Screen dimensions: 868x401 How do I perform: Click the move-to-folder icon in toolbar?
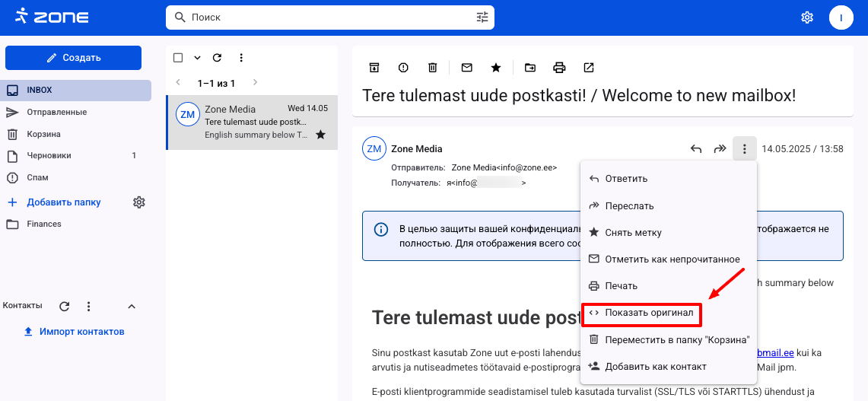(529, 68)
